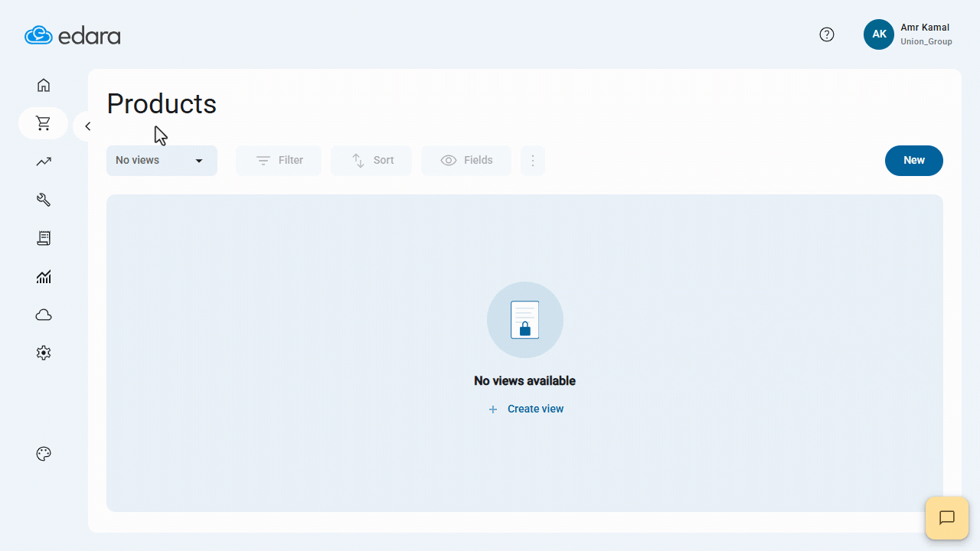The height and width of the screenshot is (551, 980).
Task: Expand the No views dropdown
Action: tap(162, 161)
